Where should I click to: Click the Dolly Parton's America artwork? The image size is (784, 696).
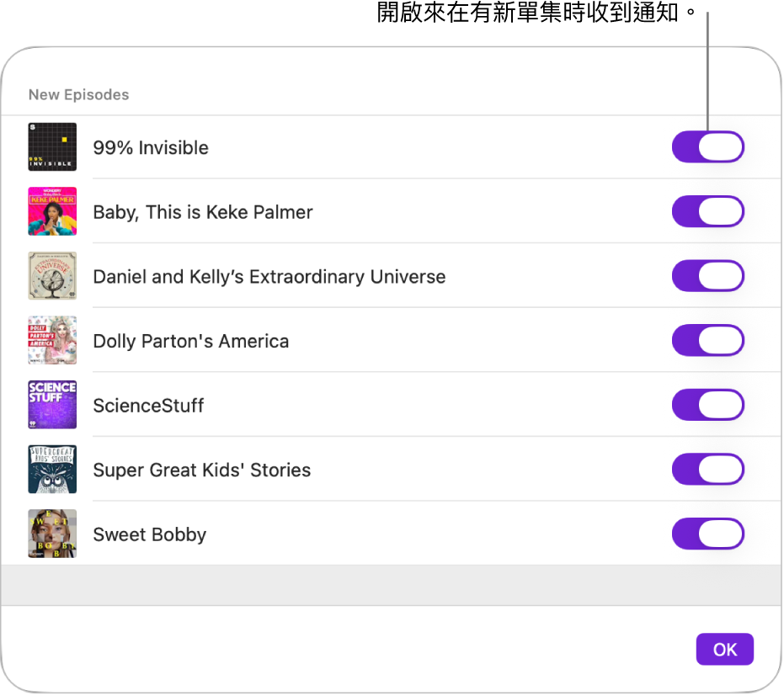tap(52, 341)
